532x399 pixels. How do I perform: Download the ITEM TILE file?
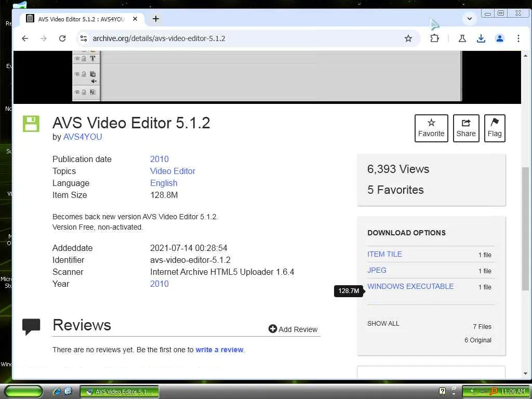coord(384,254)
